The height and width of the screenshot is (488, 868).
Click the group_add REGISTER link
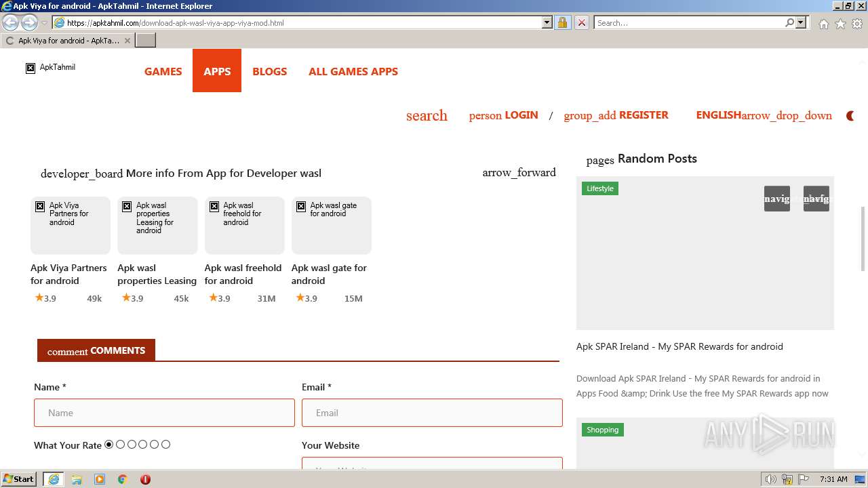[616, 115]
